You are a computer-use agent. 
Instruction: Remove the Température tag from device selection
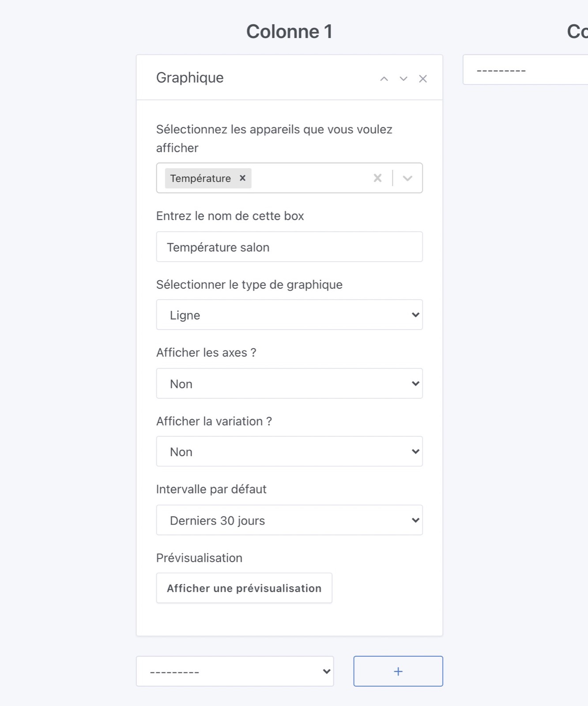tap(242, 178)
